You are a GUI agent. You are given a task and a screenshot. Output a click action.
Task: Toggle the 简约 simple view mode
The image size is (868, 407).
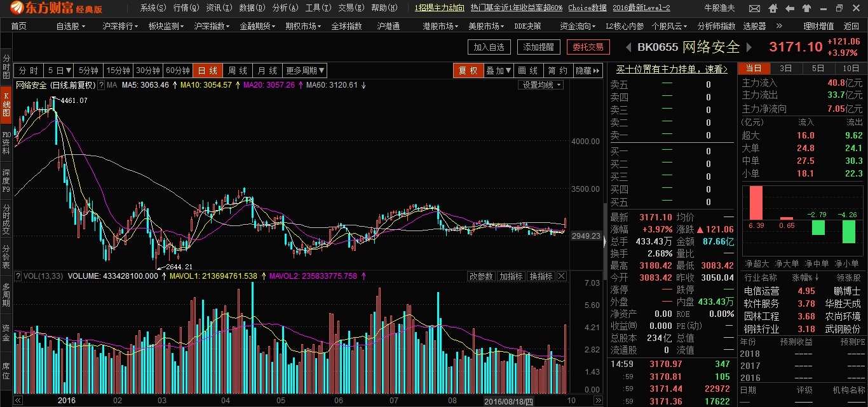[x=557, y=70]
